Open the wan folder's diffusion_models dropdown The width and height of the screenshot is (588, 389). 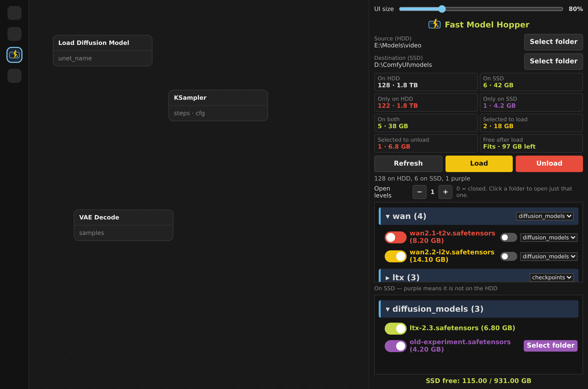(x=545, y=216)
